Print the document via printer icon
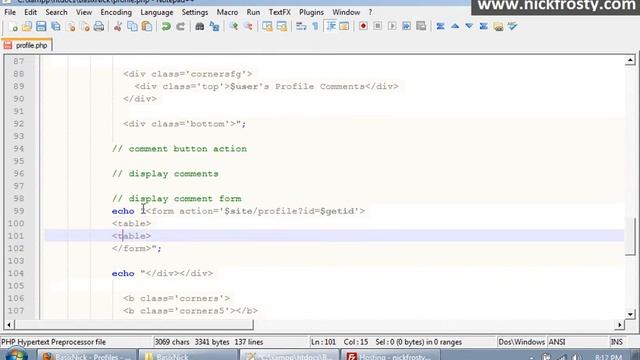The image size is (640, 360). 99,27
